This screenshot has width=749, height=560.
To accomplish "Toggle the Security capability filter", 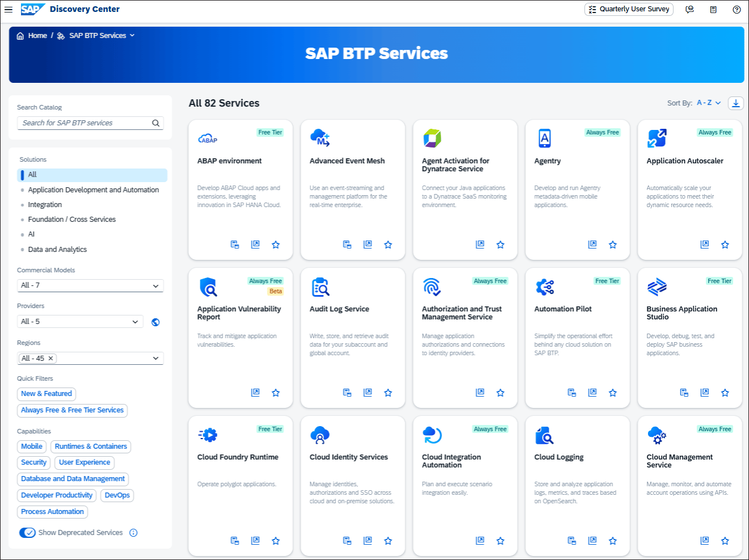I will (x=33, y=462).
